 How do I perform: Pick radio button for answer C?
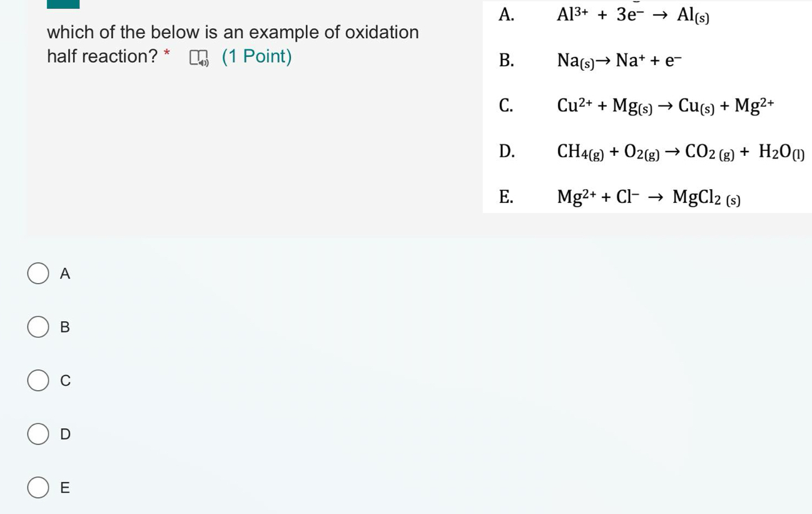38,380
